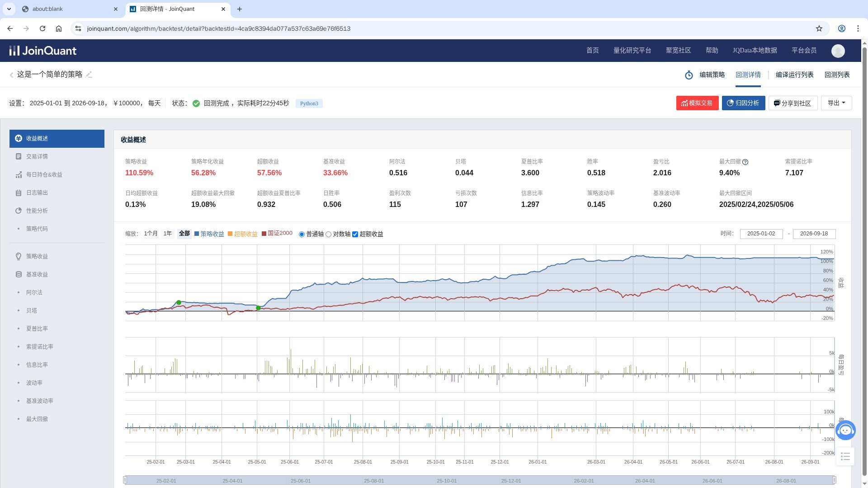Toggle 策略收益 legend series
This screenshot has width=868, height=488.
click(x=209, y=234)
